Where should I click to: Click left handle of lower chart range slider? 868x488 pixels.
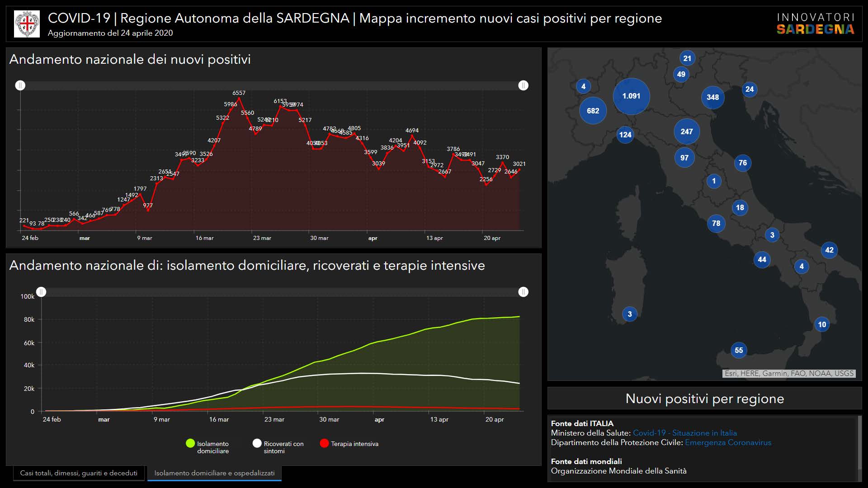pyautogui.click(x=41, y=292)
